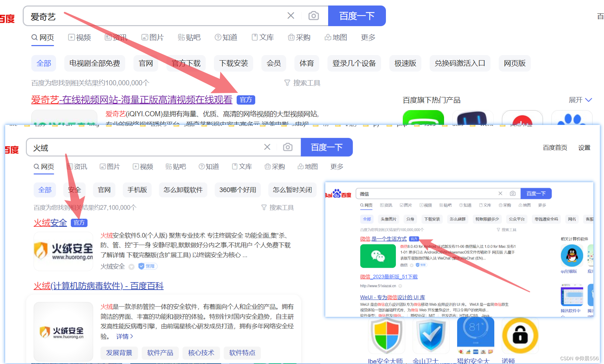Image resolution: width=604 pixels, height=364 pixels.
Task: Select 会员 filter chip
Action: pyautogui.click(x=273, y=63)
